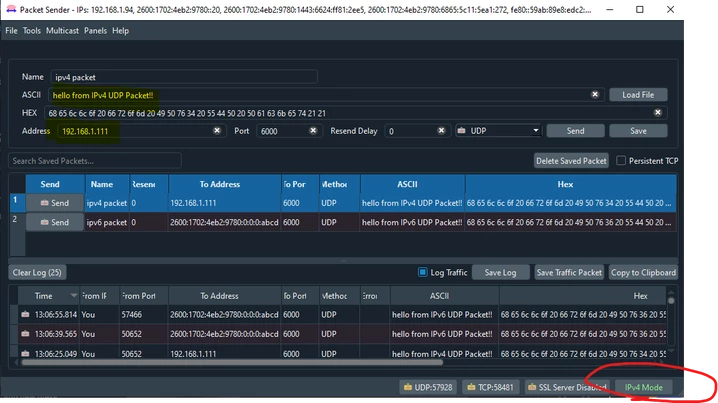The height and width of the screenshot is (403, 718).
Task: Open the Help menu
Action: click(120, 31)
